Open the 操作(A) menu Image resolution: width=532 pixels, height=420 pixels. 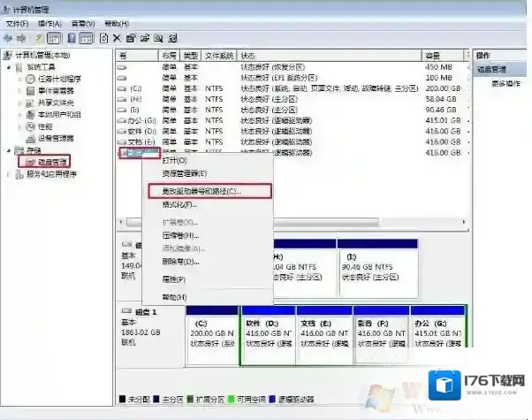(49, 23)
